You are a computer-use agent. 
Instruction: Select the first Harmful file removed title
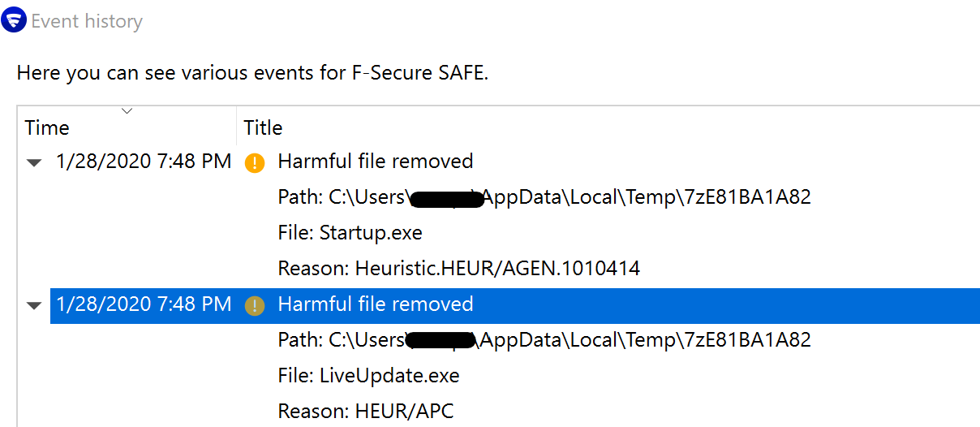[375, 162]
